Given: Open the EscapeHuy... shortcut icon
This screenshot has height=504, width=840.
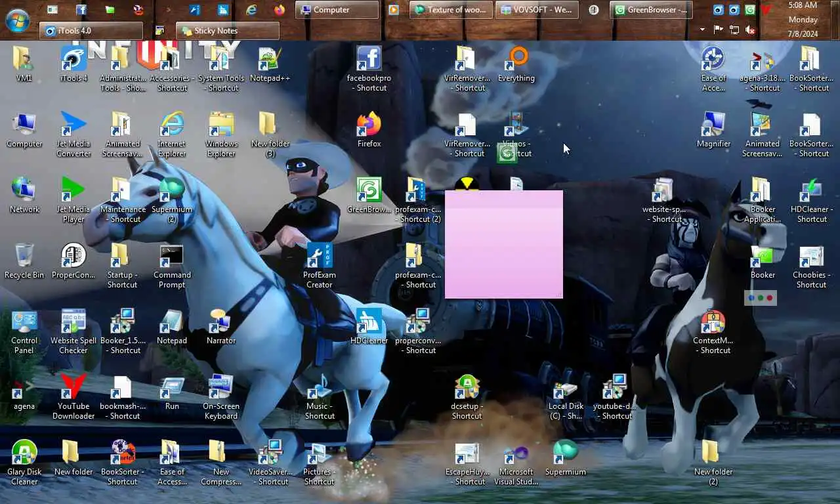Looking at the screenshot, I should coord(467,463).
